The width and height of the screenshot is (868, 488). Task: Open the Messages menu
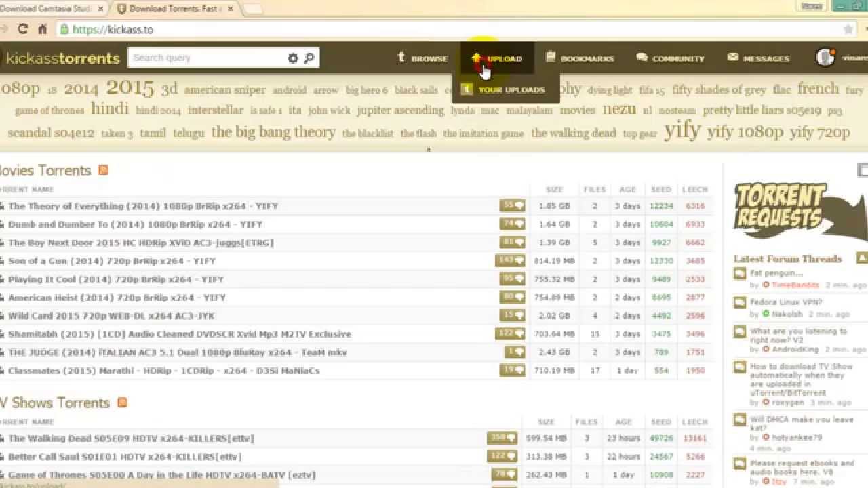tap(759, 58)
